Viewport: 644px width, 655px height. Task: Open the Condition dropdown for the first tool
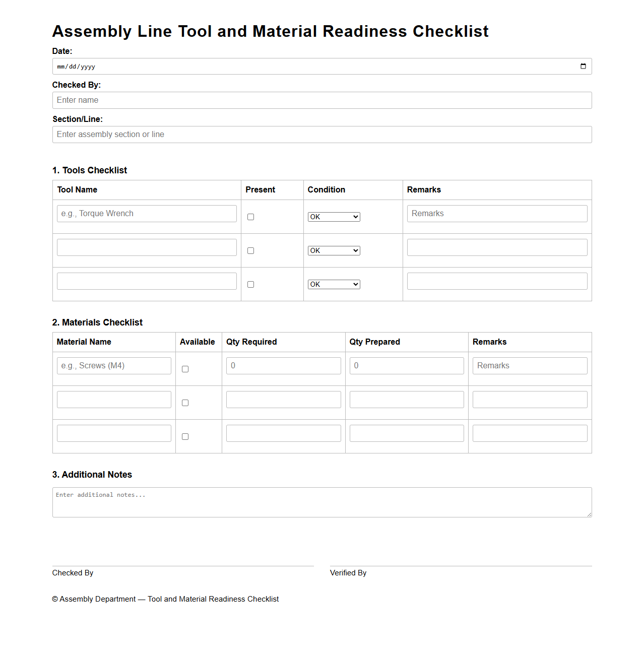334,217
